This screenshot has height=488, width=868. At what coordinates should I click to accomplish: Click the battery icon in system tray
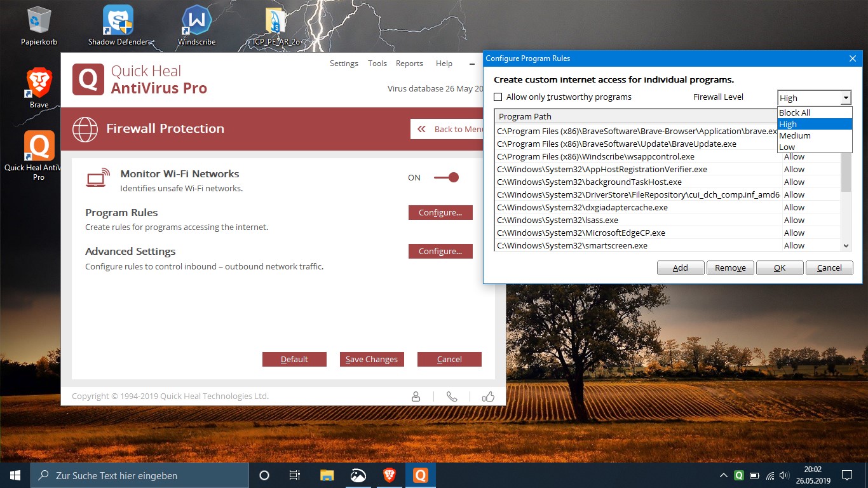[x=754, y=475]
